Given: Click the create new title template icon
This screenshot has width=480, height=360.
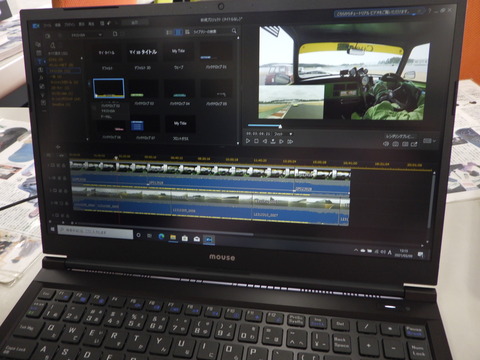Looking at the screenshot, I should (115, 34).
